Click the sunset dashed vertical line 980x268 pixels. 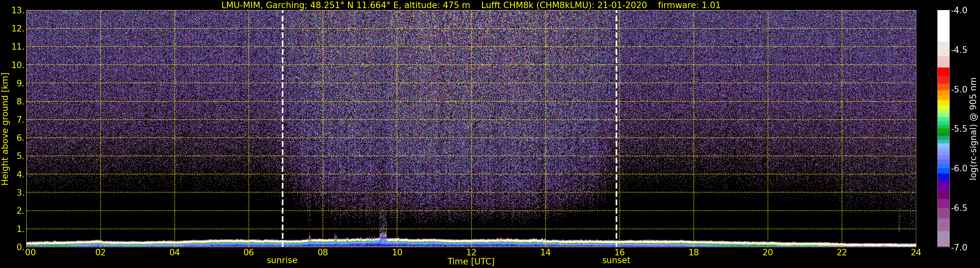tap(616, 128)
